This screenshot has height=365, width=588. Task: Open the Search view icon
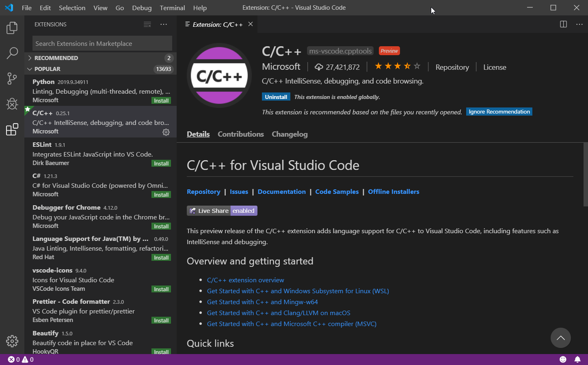coord(12,53)
